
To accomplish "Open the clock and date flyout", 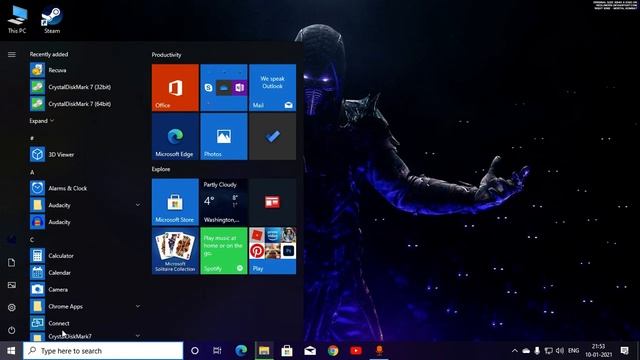I will pos(598,351).
